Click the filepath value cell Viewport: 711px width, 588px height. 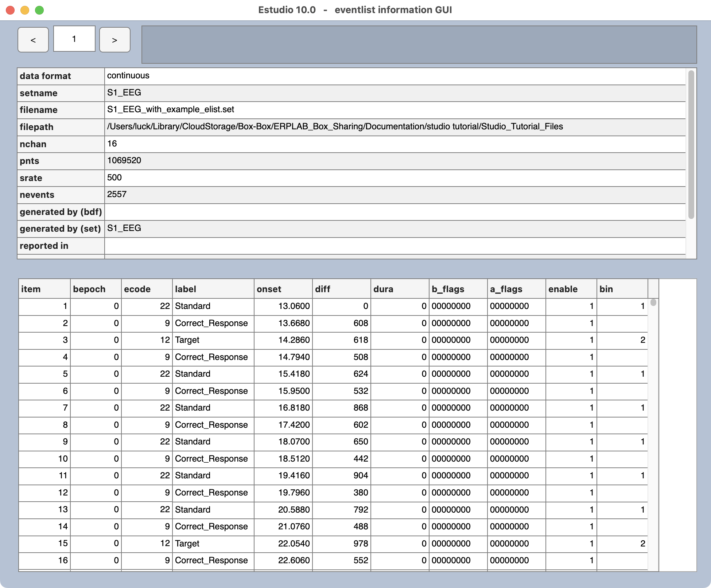[395, 127]
